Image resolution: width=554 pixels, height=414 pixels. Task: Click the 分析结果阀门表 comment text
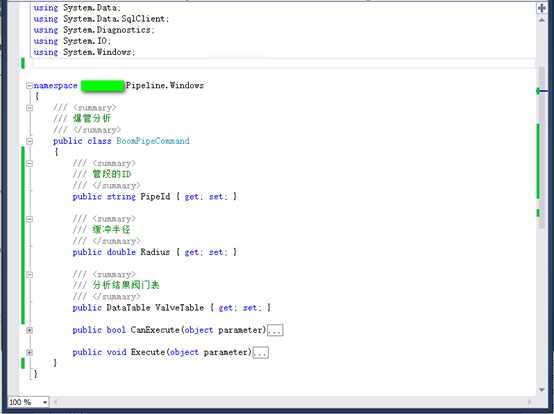tap(126, 285)
